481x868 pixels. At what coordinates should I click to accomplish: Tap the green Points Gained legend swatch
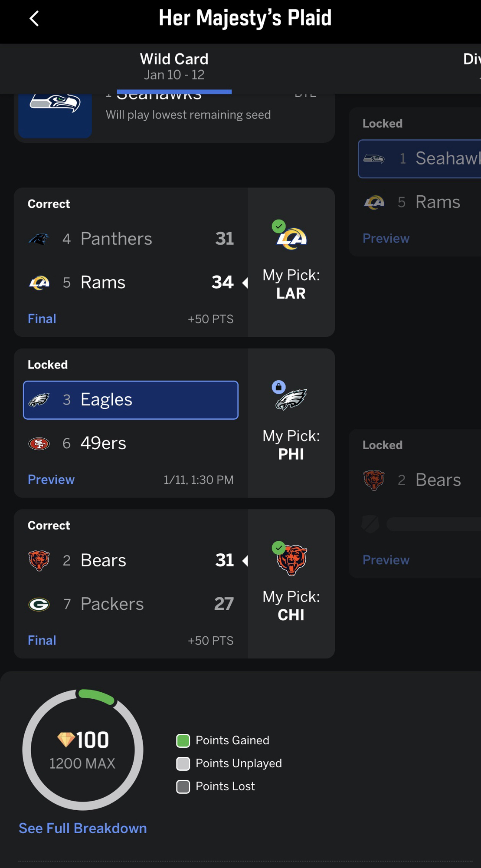183,741
